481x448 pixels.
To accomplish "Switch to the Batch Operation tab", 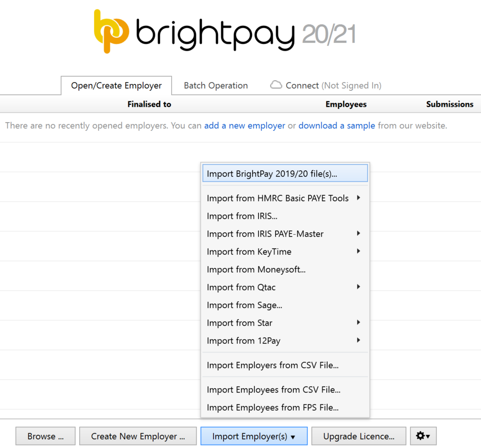I will [x=216, y=86].
